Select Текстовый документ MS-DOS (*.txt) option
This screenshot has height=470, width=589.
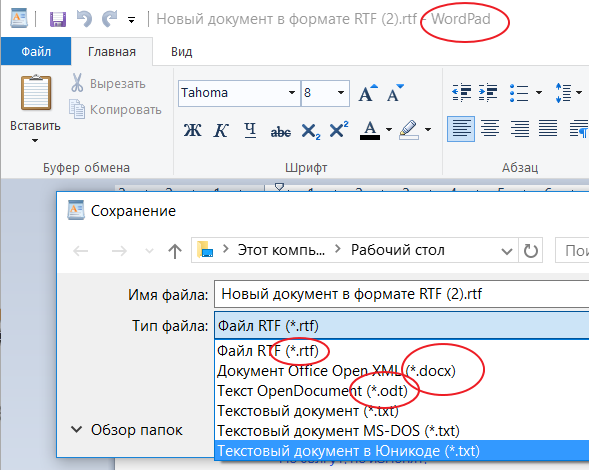(x=402, y=431)
